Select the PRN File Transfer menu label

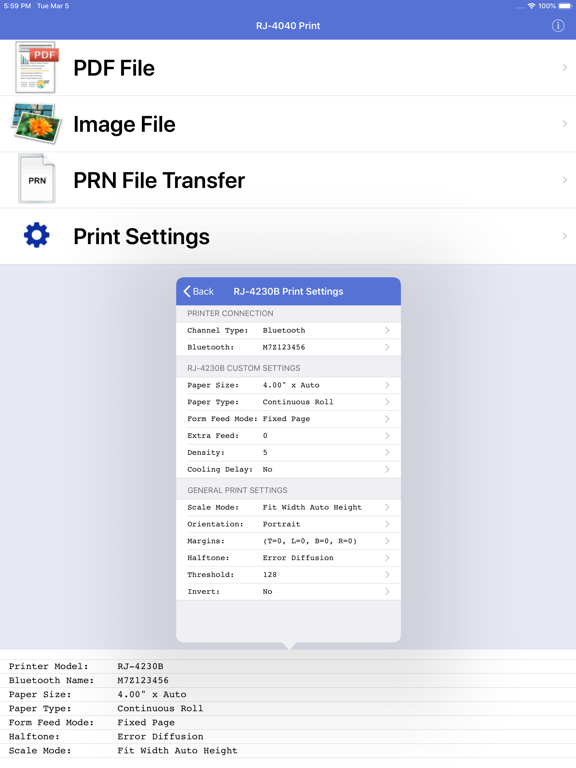[x=159, y=180]
